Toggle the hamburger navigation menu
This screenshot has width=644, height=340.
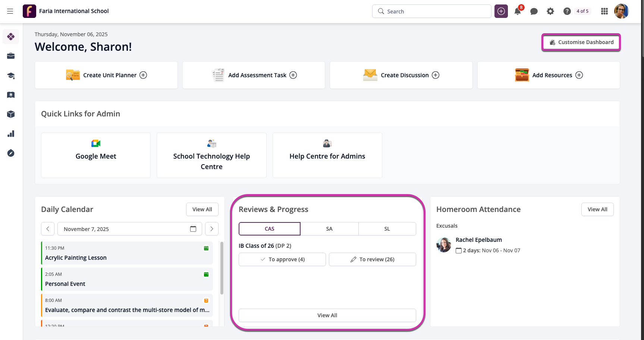click(x=10, y=11)
